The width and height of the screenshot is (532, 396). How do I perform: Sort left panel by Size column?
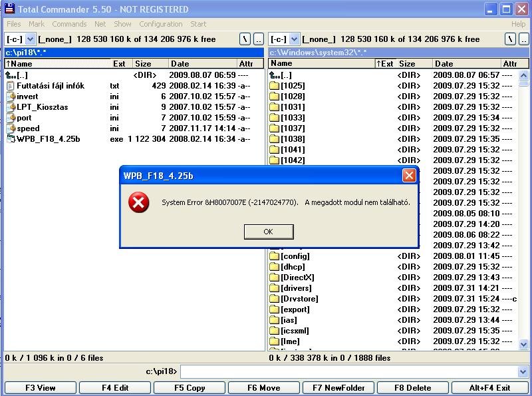point(150,63)
